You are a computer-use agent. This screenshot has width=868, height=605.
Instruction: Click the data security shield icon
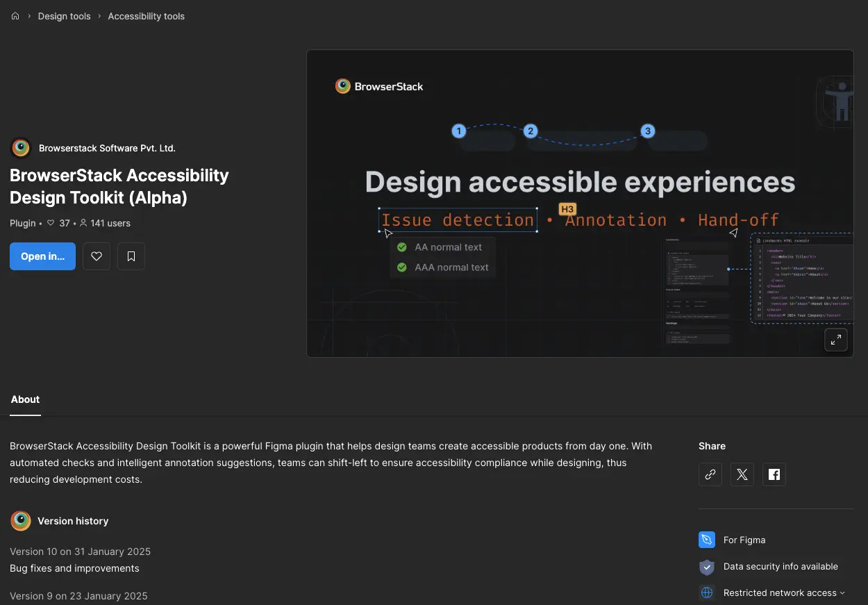click(706, 567)
